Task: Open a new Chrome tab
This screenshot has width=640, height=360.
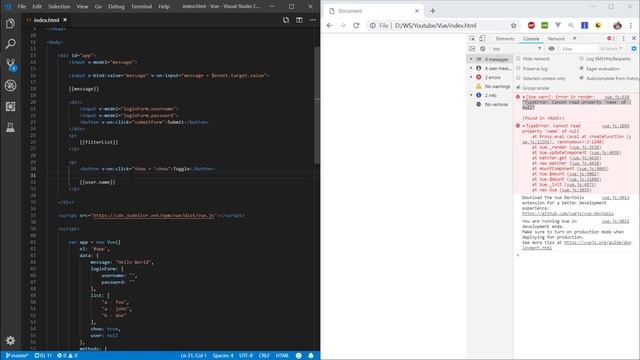Action: pyautogui.click(x=433, y=11)
